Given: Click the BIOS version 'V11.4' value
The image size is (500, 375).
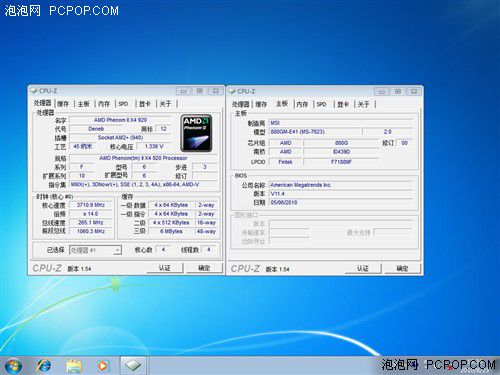Looking at the screenshot, I should [341, 194].
